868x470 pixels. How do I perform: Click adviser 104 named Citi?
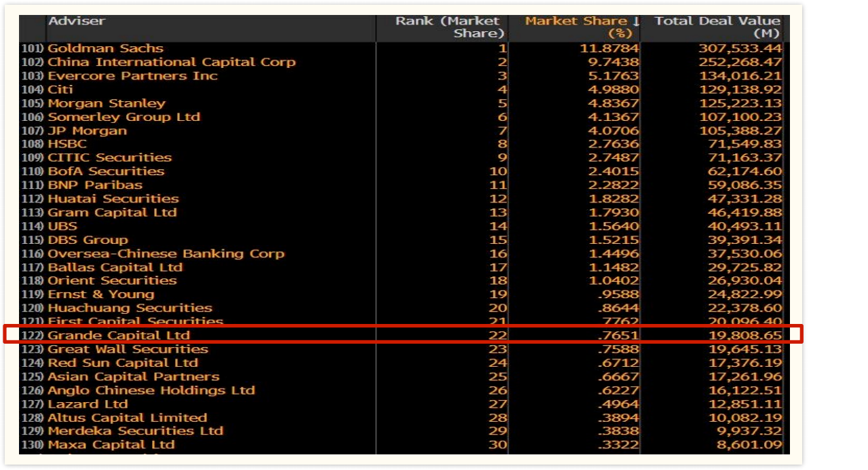point(60,89)
